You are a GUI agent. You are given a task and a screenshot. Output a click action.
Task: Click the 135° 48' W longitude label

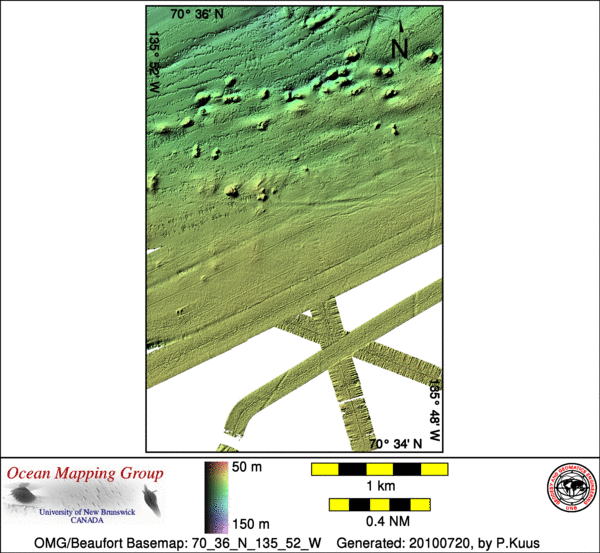[435, 410]
